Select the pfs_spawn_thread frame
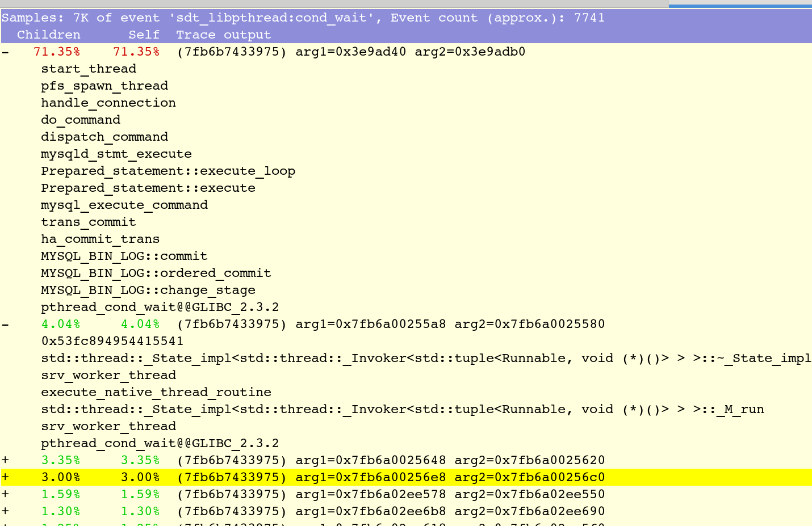Viewport: 812px width, 526px height. (104, 86)
